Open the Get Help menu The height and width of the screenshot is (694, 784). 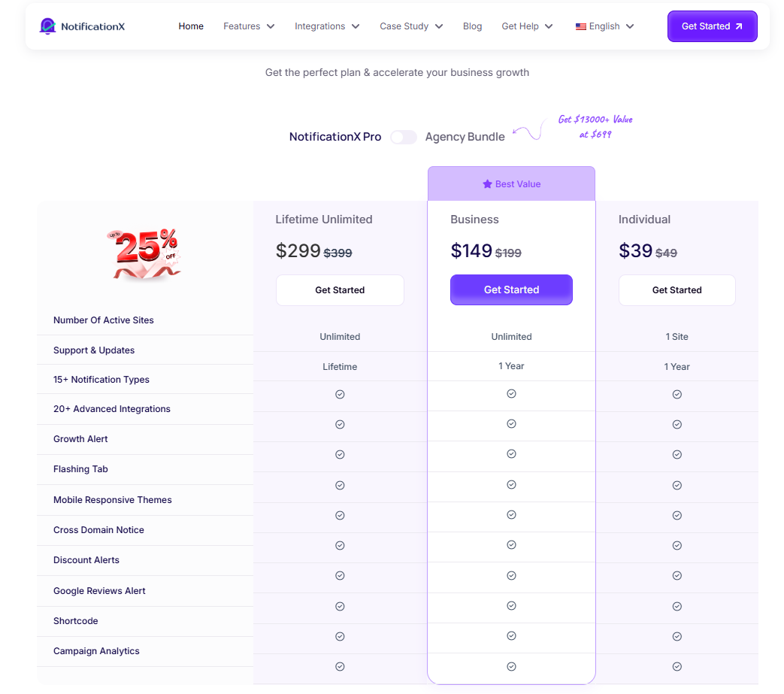coord(527,26)
